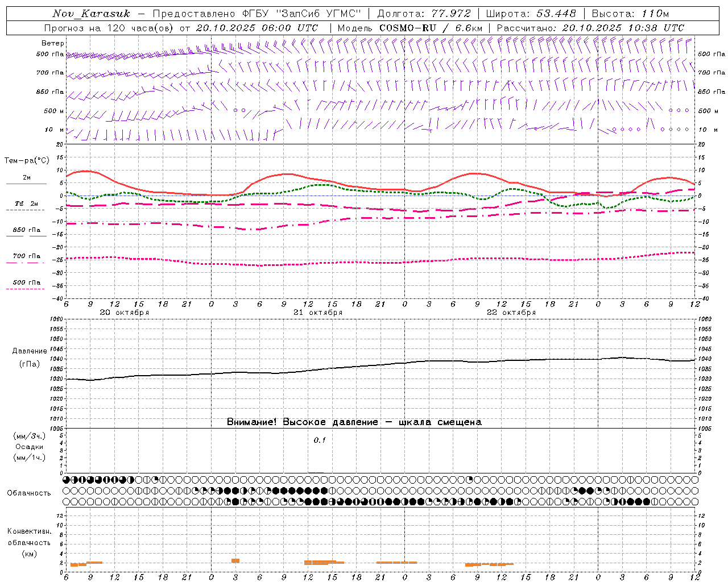
Task: Click the '(гПа)' pressure unit label
Action: pos(30,364)
